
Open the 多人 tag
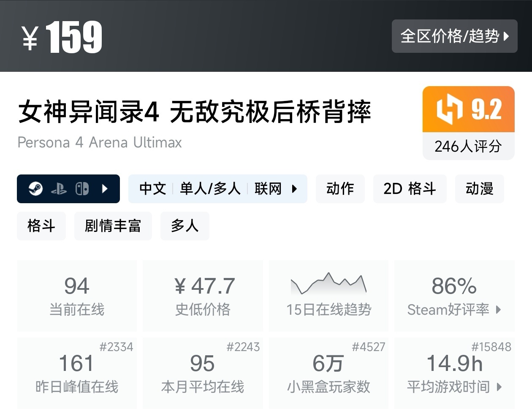(185, 226)
